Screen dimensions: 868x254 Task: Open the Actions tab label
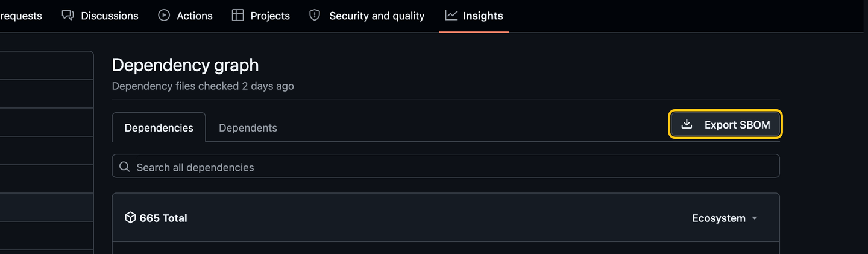[195, 16]
